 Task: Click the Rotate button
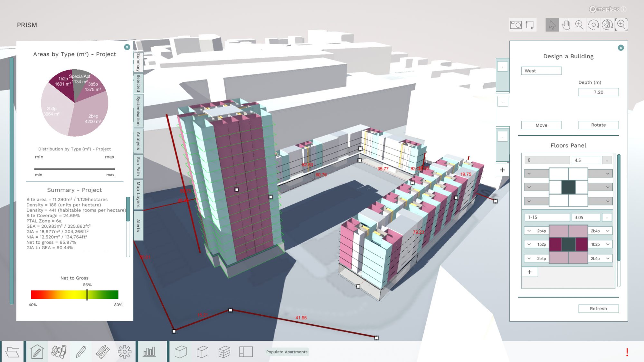(598, 125)
